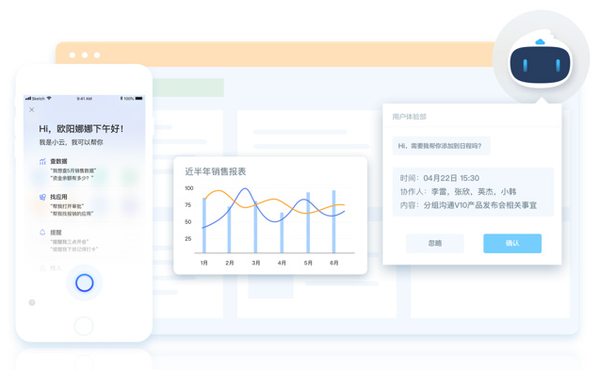The width and height of the screenshot is (600, 370).
Task: Click the 2月 axis label
Action: click(x=230, y=263)
